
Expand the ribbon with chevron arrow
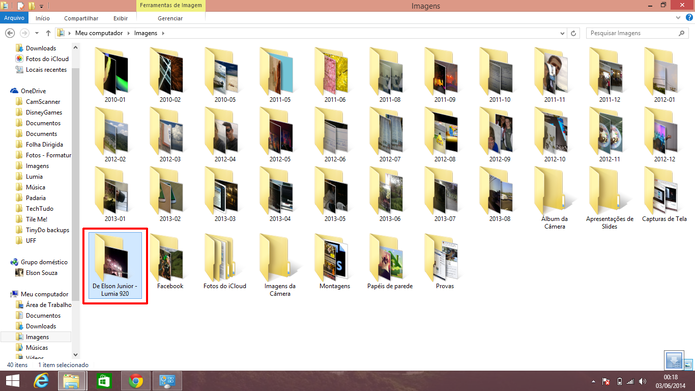pos(678,18)
